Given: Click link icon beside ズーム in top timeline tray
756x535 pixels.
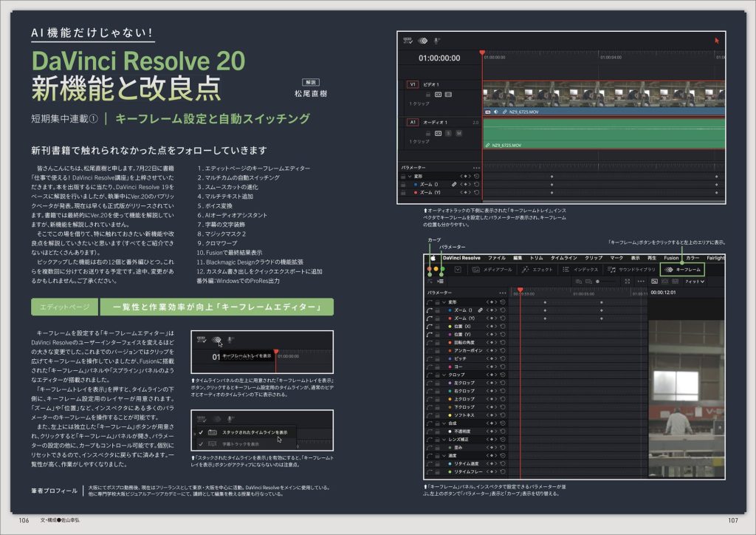Looking at the screenshot, I should [x=454, y=184].
